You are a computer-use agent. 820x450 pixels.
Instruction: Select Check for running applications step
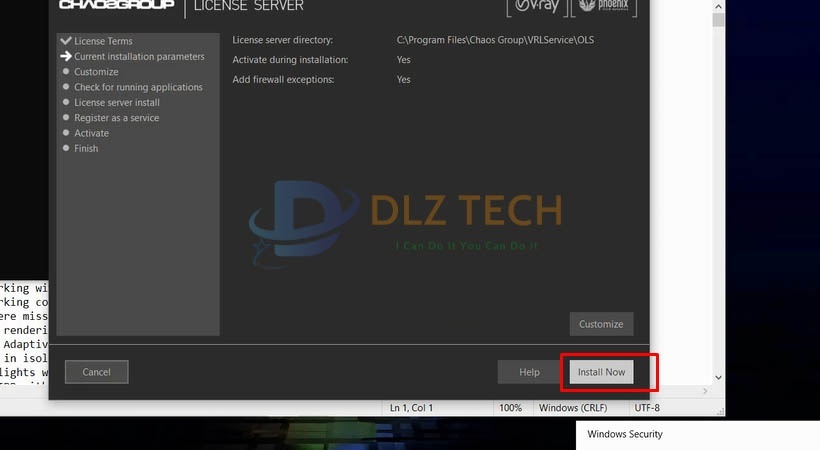coord(138,87)
